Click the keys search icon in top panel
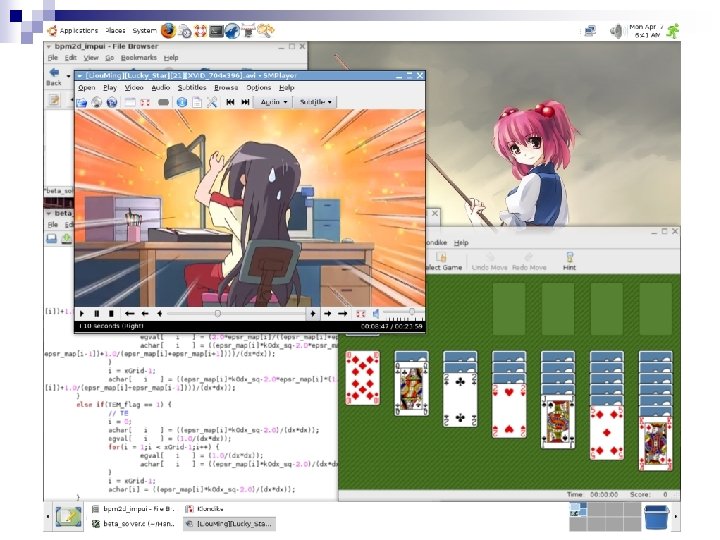 coord(265,31)
